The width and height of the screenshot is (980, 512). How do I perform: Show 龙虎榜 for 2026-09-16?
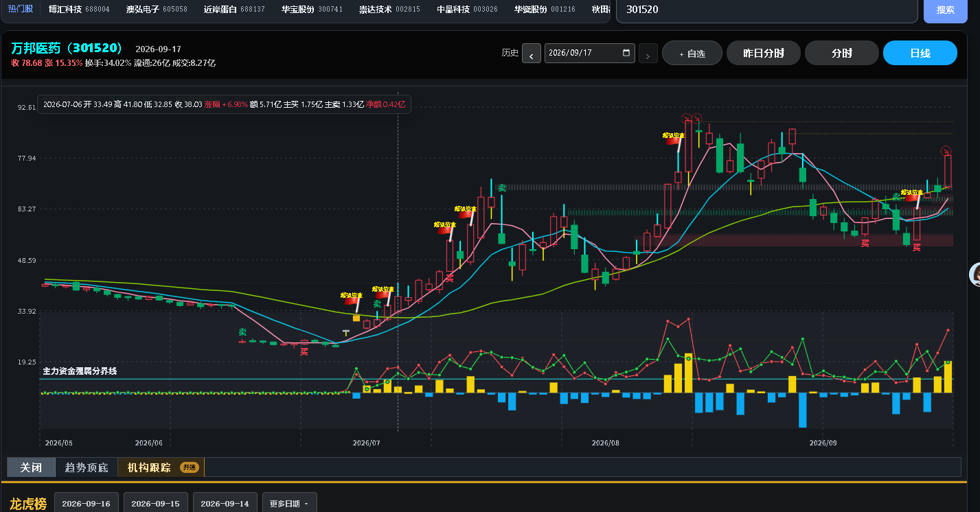[87, 503]
